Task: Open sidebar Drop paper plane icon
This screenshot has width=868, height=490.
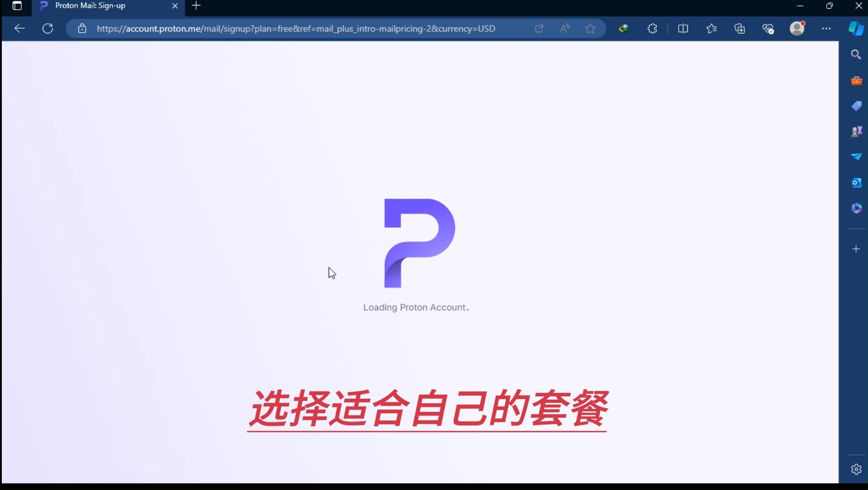Action: tap(856, 157)
